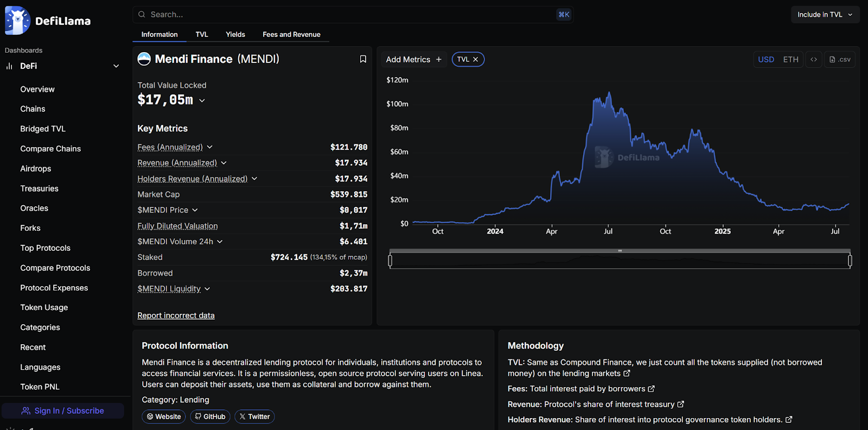Click left handle of chart range slider
The width and height of the screenshot is (868, 430).
(390, 261)
